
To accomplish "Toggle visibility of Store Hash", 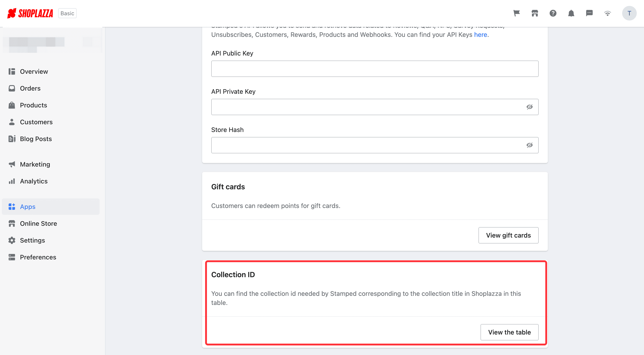I will point(529,145).
